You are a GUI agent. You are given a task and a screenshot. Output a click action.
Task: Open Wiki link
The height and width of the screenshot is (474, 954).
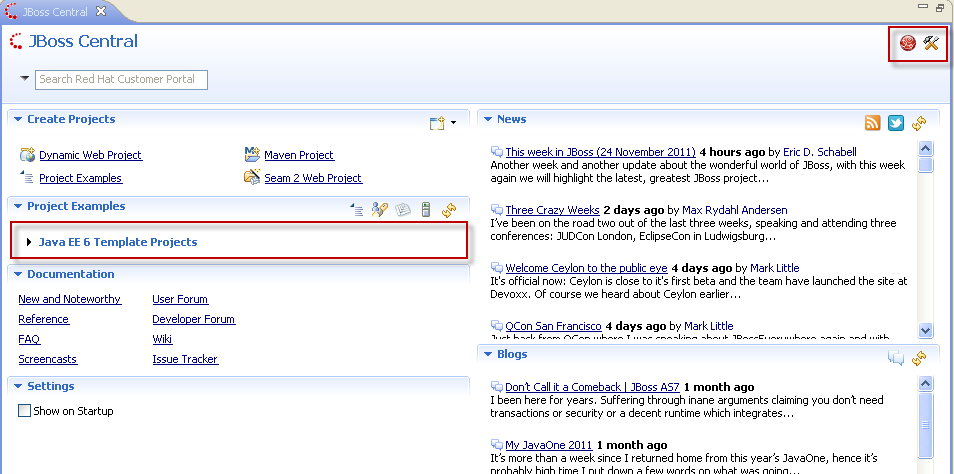click(162, 340)
